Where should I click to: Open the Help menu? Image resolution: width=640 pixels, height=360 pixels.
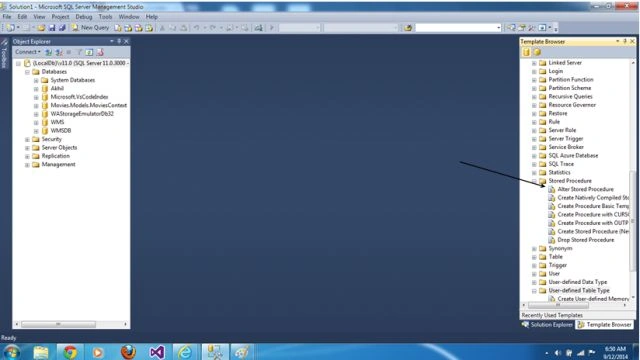[152, 17]
